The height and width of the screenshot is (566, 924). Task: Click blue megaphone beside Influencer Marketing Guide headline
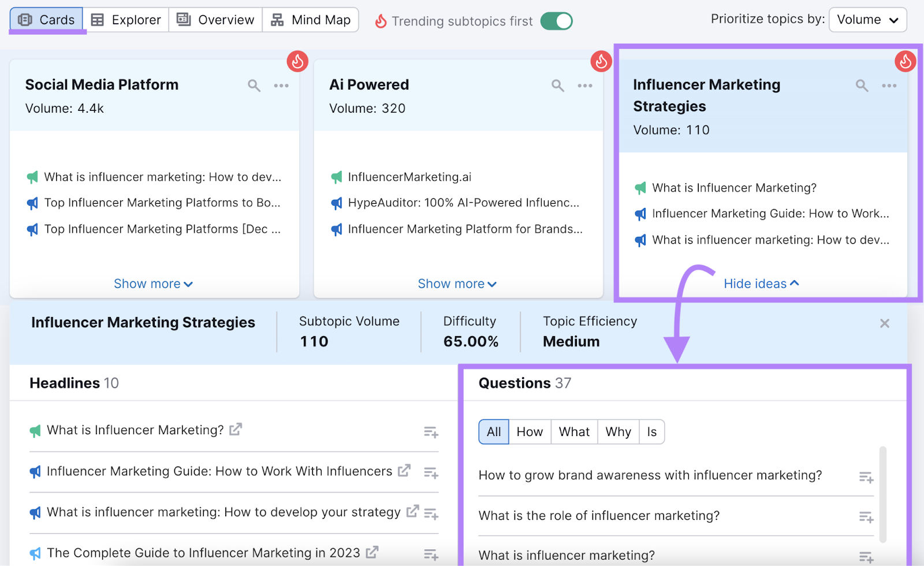(x=35, y=472)
